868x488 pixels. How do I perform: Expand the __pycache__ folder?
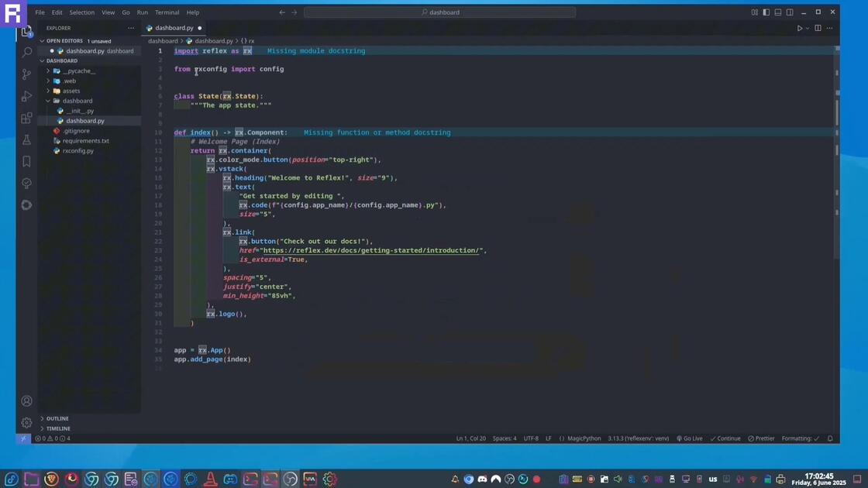tap(78, 70)
